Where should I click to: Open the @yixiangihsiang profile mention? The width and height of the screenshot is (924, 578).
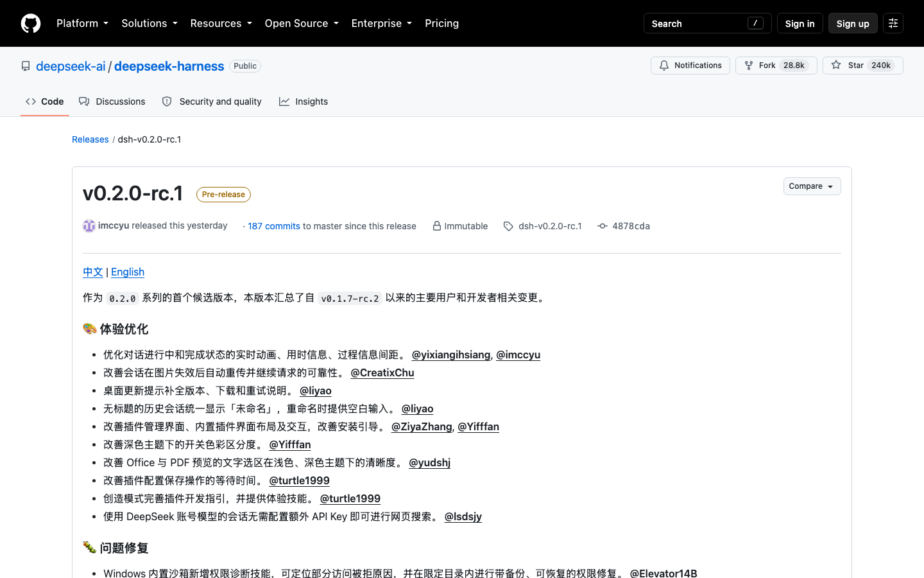[x=451, y=355]
